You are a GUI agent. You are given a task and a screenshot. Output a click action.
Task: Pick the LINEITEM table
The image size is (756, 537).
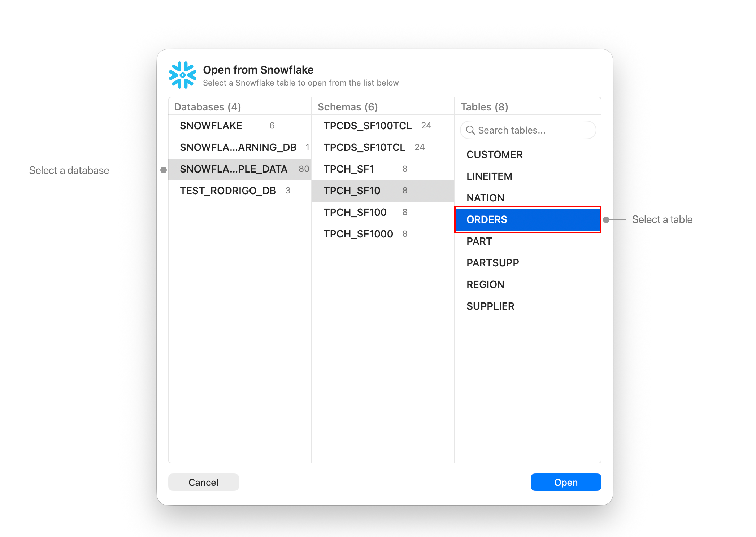527,176
